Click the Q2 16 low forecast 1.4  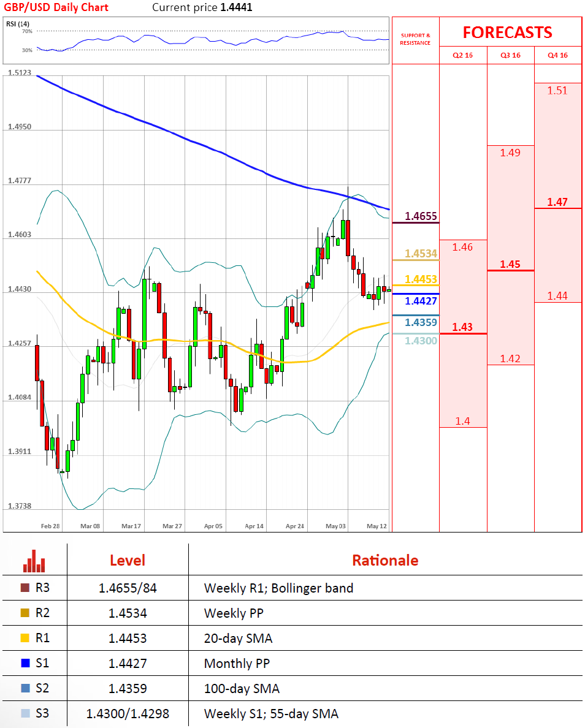tap(462, 421)
